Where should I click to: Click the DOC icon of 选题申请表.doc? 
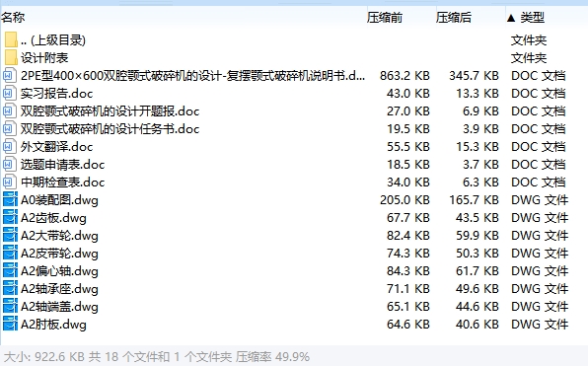point(10,164)
